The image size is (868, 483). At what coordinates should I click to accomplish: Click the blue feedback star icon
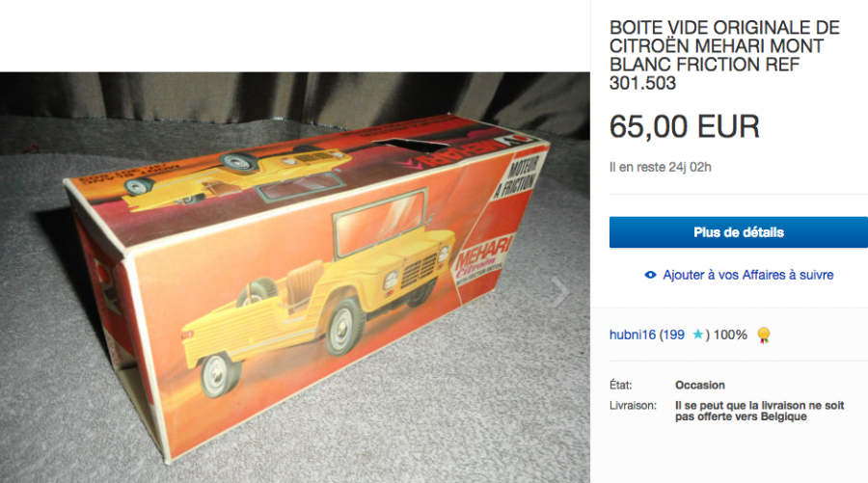click(698, 335)
